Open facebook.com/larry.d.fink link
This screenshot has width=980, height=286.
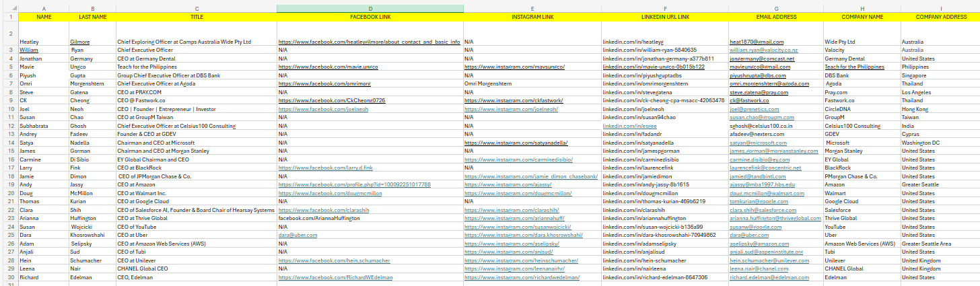(x=325, y=168)
